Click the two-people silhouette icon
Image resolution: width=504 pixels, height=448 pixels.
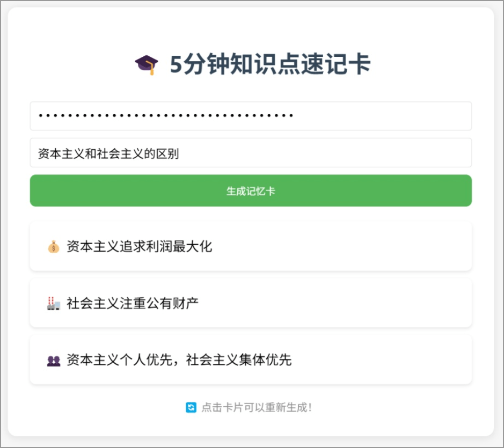coord(54,361)
